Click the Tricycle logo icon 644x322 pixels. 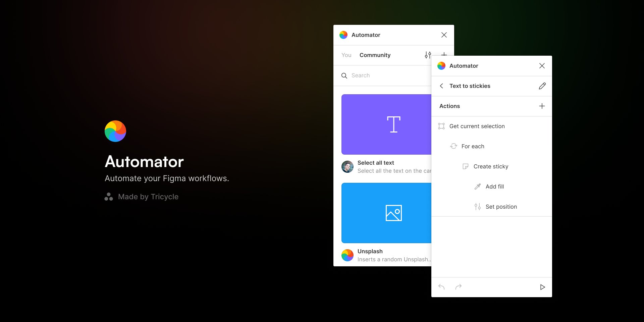pos(109,197)
